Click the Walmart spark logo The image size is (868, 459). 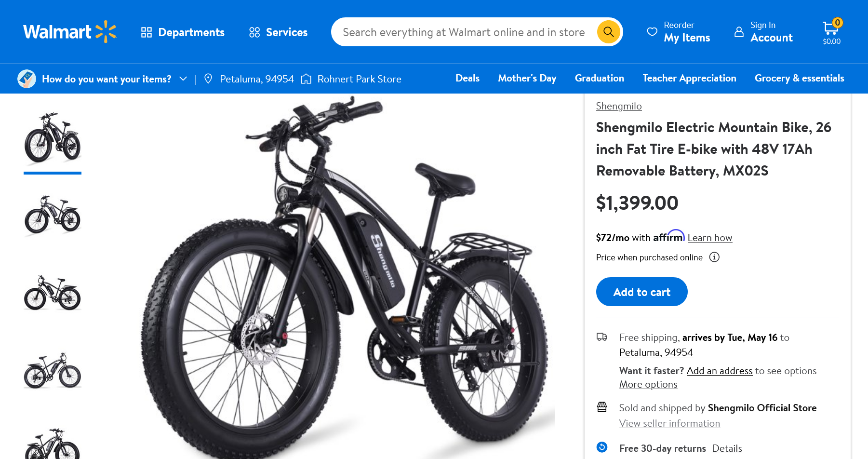(x=106, y=32)
